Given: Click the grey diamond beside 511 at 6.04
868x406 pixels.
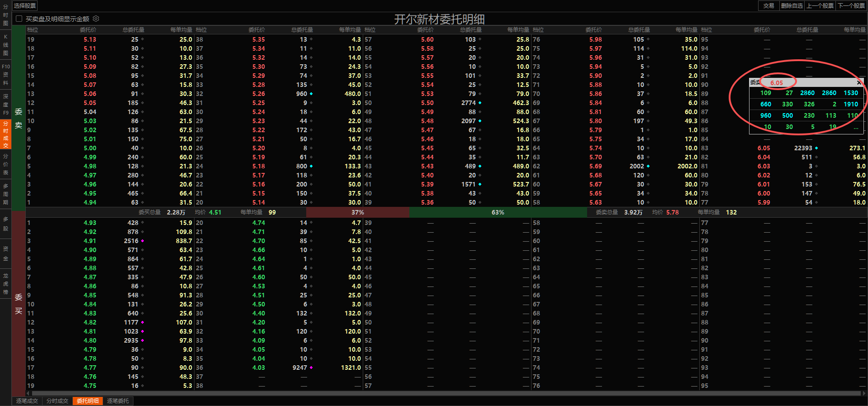Looking at the screenshot, I should [x=816, y=157].
